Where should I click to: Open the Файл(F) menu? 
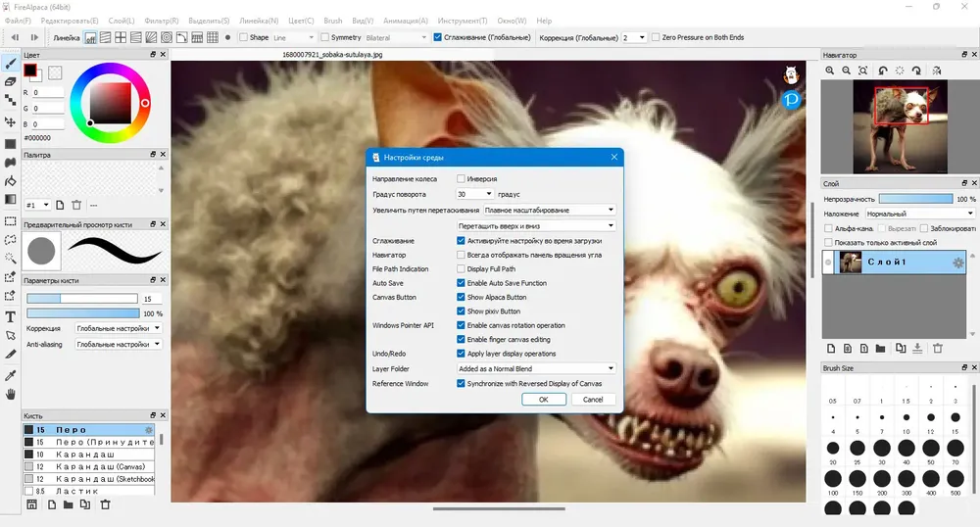18,21
